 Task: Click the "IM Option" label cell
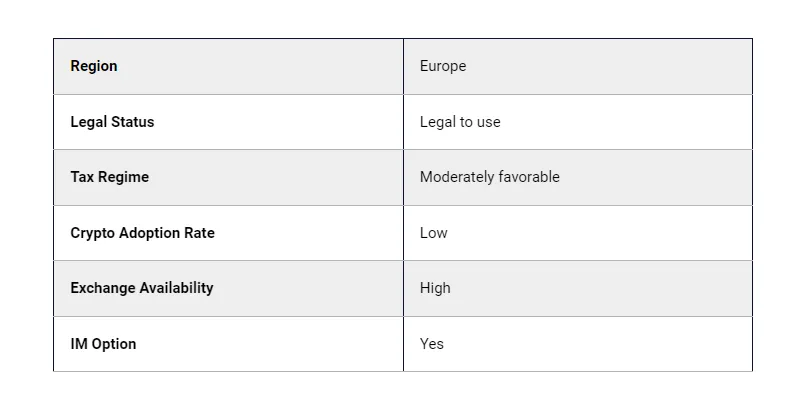coord(103,344)
